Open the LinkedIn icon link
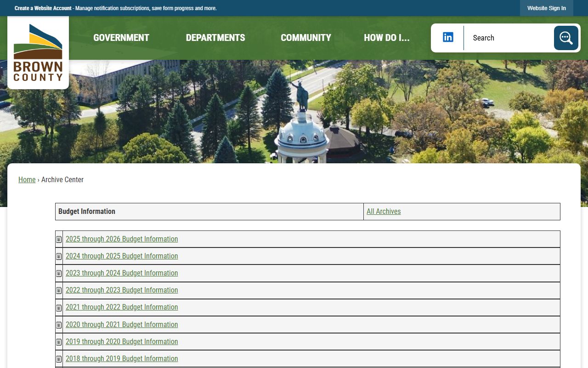The height and width of the screenshot is (368, 588). click(448, 37)
